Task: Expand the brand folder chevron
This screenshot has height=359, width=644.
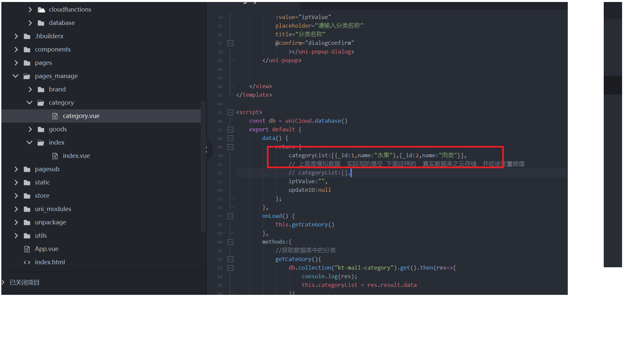Action: point(30,89)
